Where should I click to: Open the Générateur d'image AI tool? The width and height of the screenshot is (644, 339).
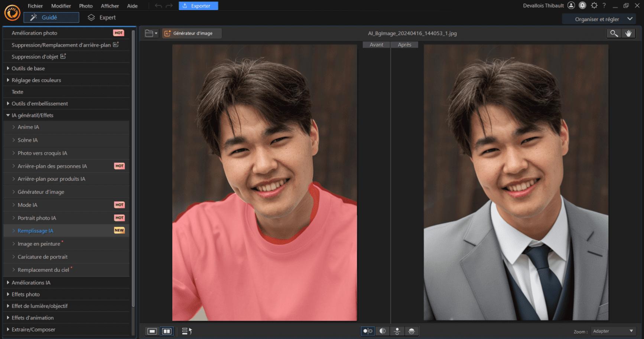[x=192, y=33]
